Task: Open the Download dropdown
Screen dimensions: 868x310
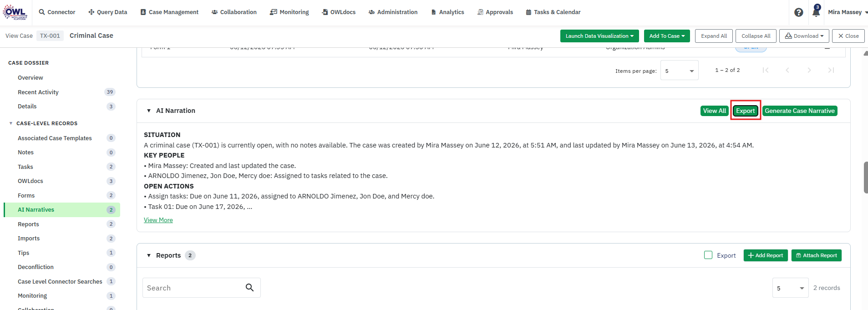Action: coord(804,36)
